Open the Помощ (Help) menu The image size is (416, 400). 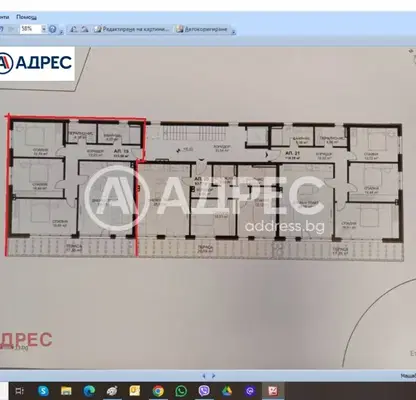26,17
